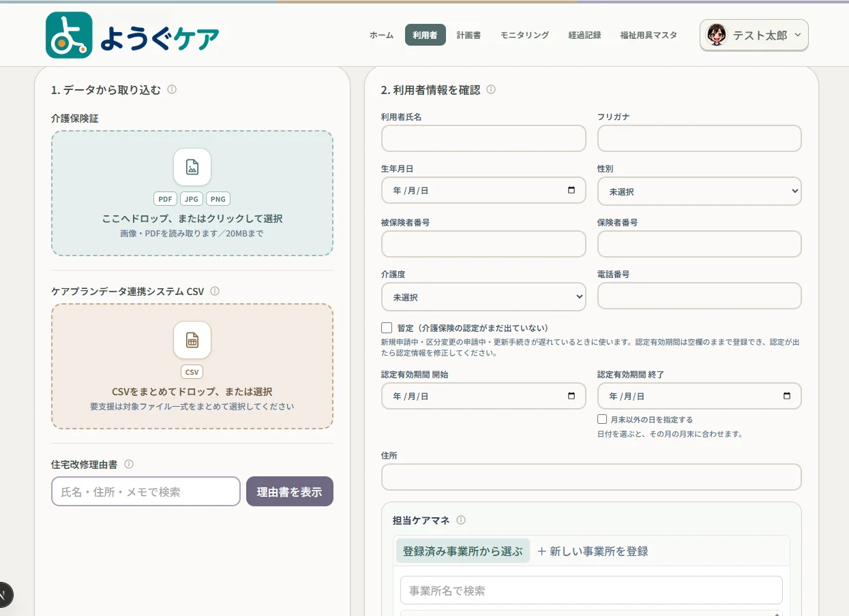Screen dimensions: 849x616
Task: Click the PDF format badge
Action: coord(166,199)
